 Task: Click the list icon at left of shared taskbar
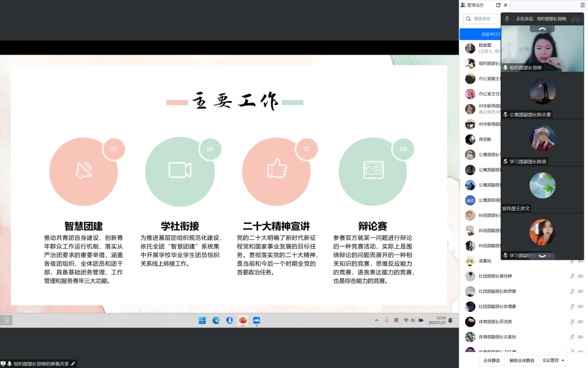point(6,320)
